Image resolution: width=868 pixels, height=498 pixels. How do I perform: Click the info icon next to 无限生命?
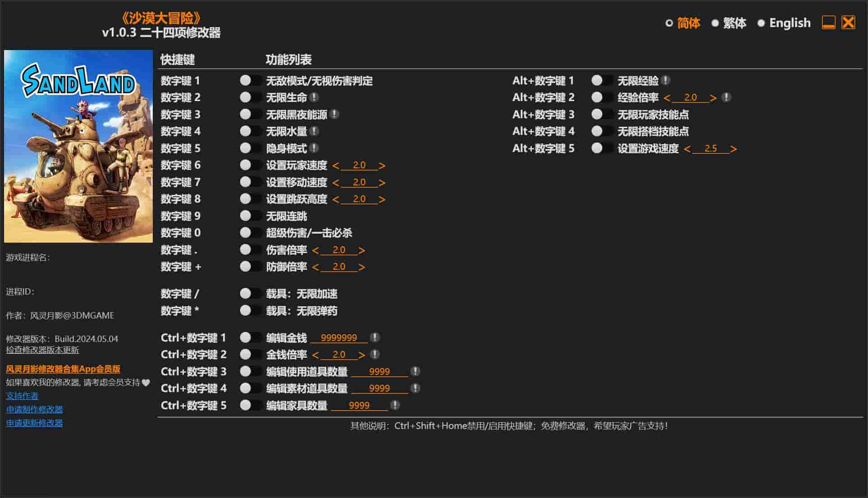(315, 97)
